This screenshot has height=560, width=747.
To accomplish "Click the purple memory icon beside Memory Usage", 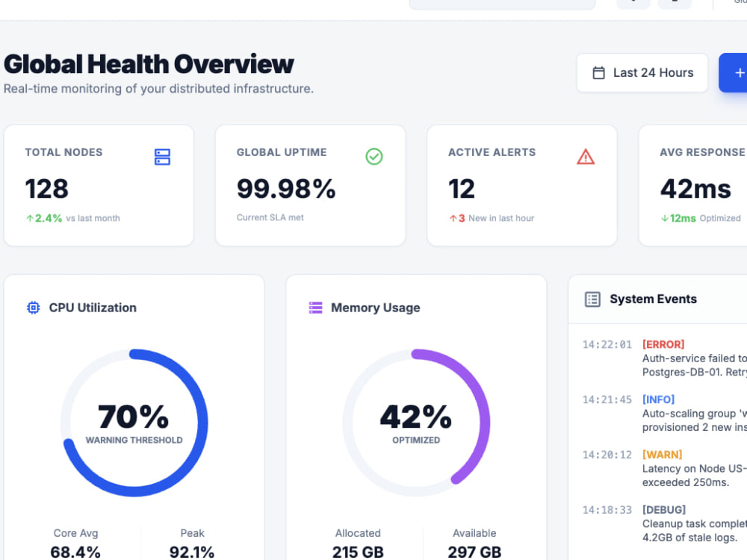I will (315, 308).
